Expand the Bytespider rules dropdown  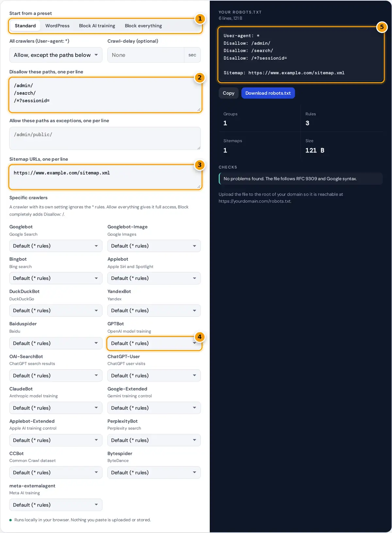pyautogui.click(x=154, y=473)
